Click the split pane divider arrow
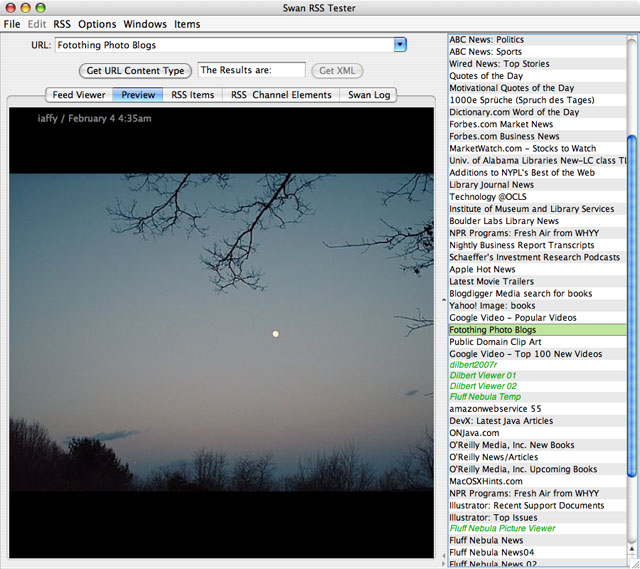Image resolution: width=640 pixels, height=569 pixels. [443, 299]
